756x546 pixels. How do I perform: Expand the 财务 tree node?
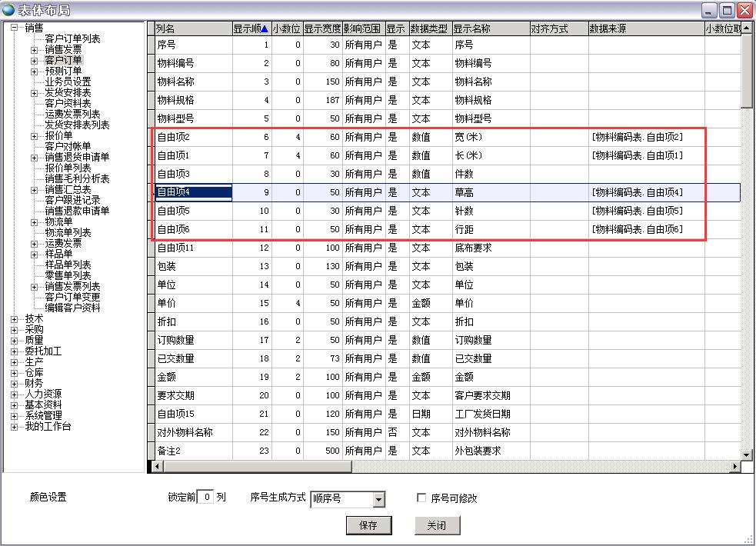coord(14,383)
